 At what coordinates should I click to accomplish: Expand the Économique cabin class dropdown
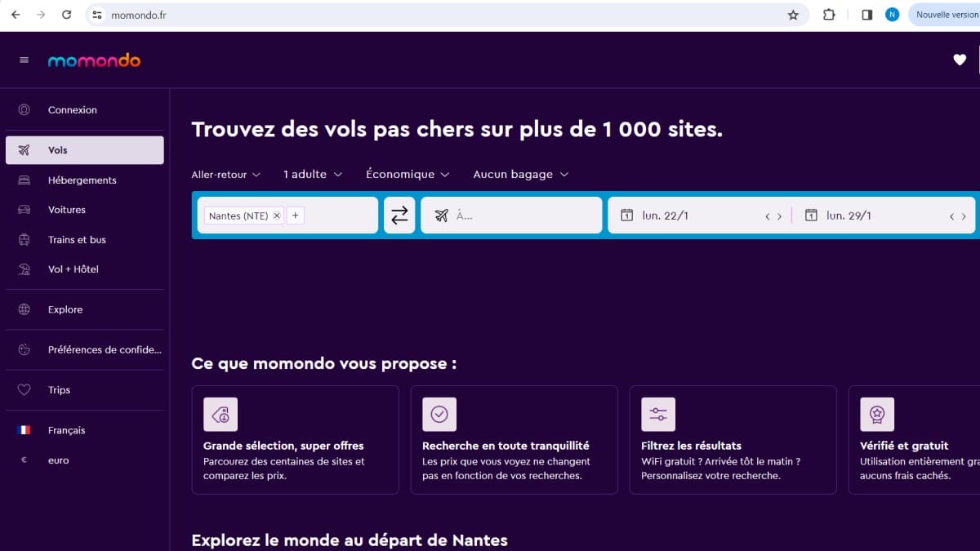[408, 175]
